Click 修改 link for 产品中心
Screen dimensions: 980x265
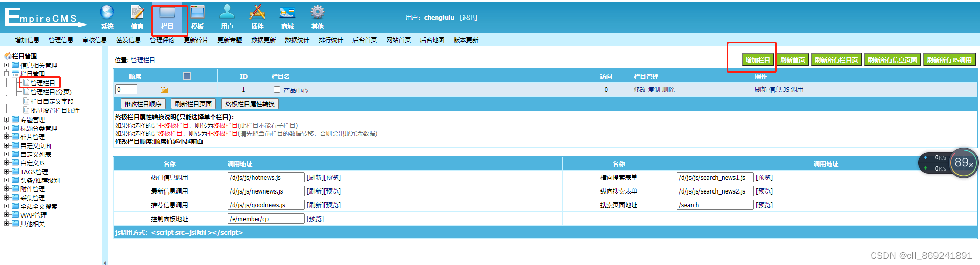(x=640, y=90)
